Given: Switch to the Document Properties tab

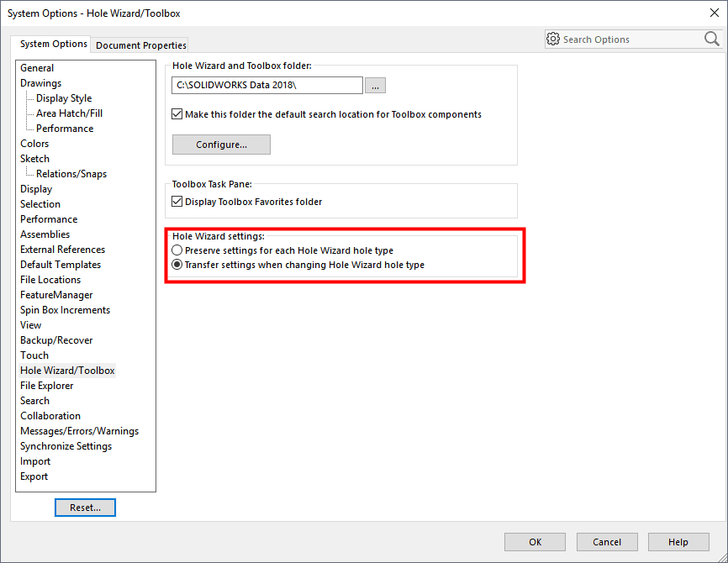Looking at the screenshot, I should click(140, 45).
